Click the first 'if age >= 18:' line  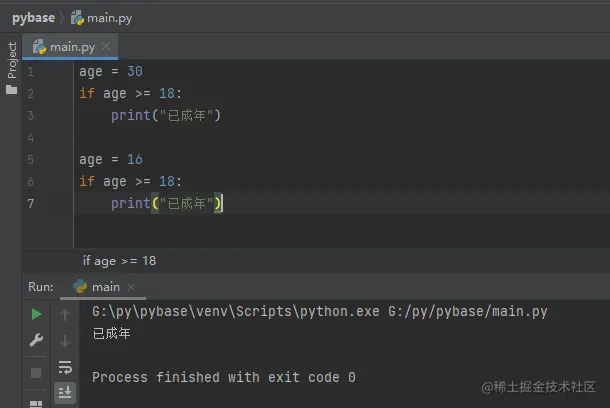[130, 94]
